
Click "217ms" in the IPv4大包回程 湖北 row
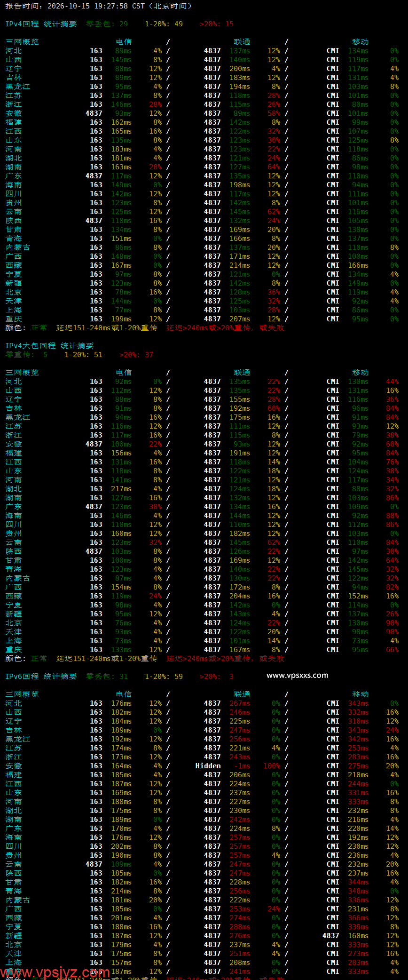(x=121, y=489)
